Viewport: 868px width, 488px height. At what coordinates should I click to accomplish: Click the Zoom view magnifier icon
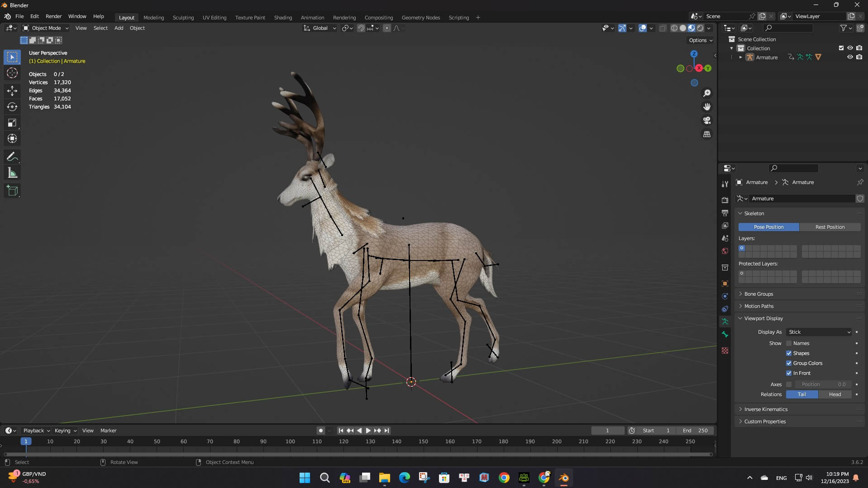tap(706, 93)
